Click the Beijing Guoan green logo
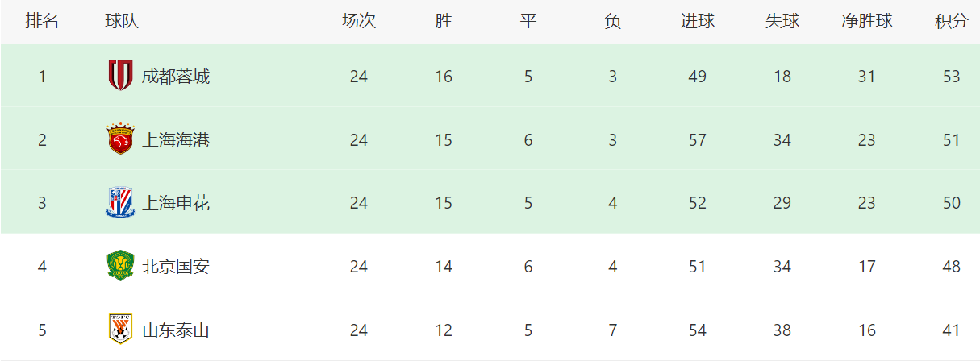This screenshot has width=980, height=361. point(120,266)
